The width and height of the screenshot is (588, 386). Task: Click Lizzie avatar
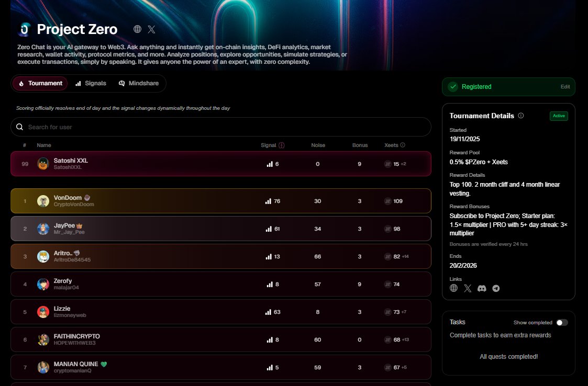43,312
